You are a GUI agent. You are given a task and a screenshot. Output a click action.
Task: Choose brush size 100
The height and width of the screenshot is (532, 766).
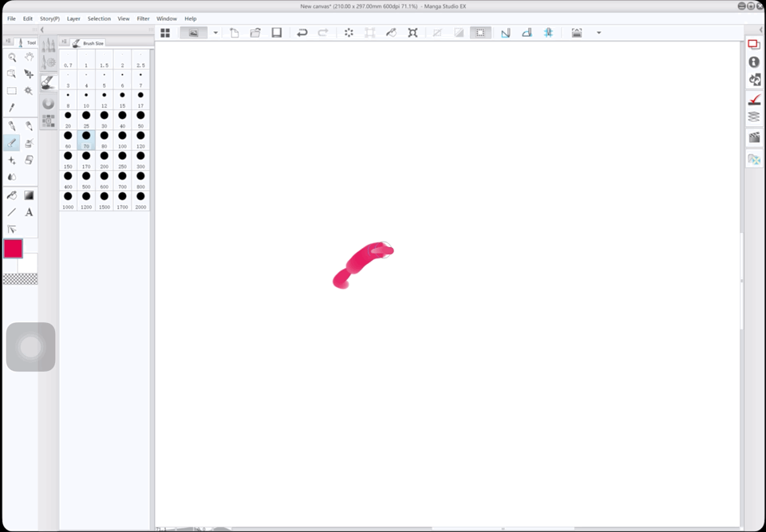[x=123, y=140]
